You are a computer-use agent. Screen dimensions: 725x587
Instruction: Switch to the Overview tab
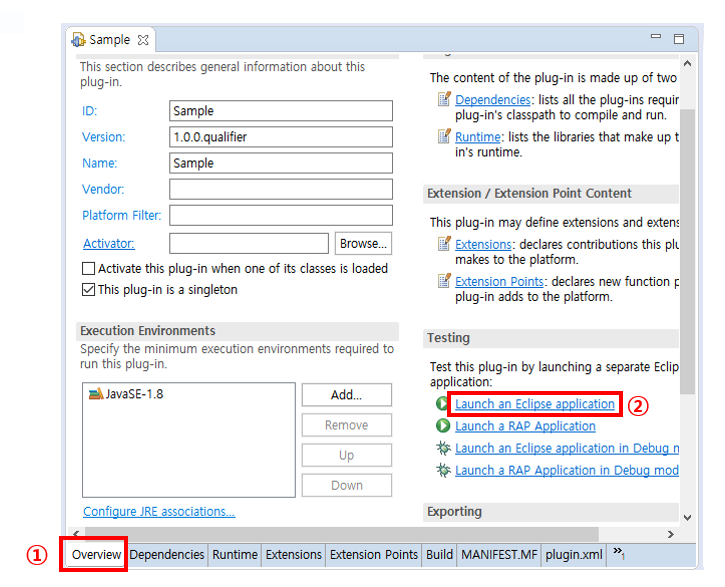(96, 554)
